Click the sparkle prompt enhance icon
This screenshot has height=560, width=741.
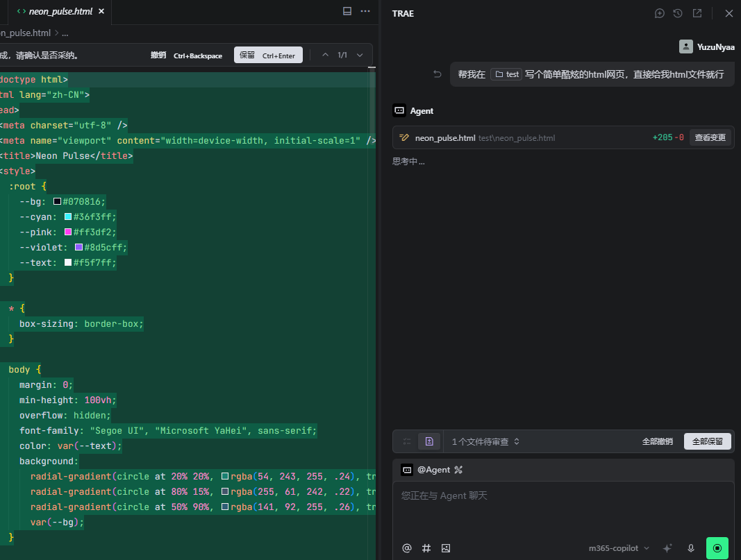[667, 548]
